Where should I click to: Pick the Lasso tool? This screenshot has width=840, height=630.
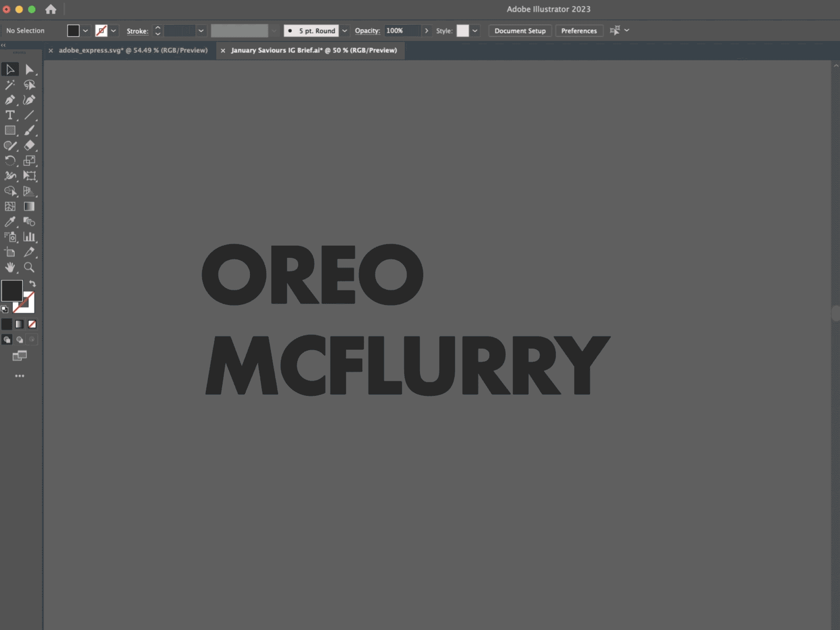tap(29, 85)
